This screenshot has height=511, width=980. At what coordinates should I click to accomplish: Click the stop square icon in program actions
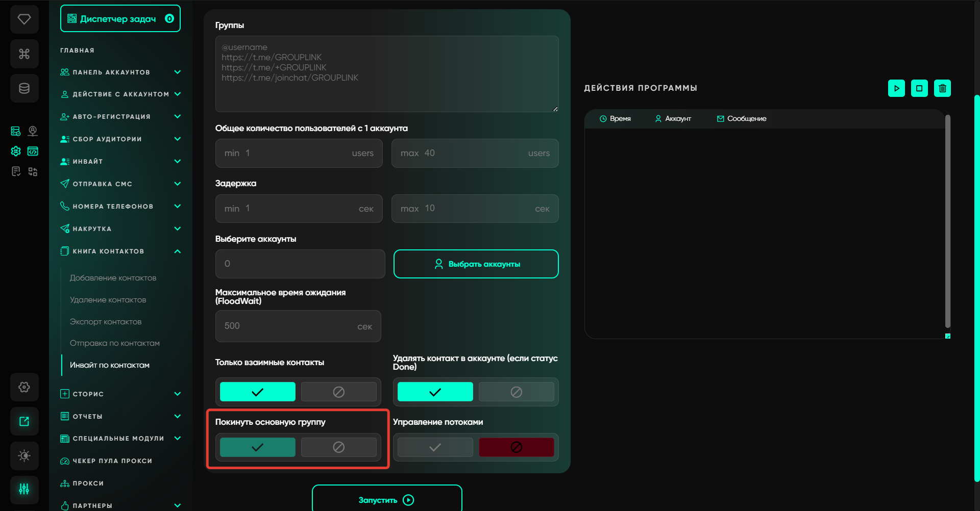click(919, 88)
